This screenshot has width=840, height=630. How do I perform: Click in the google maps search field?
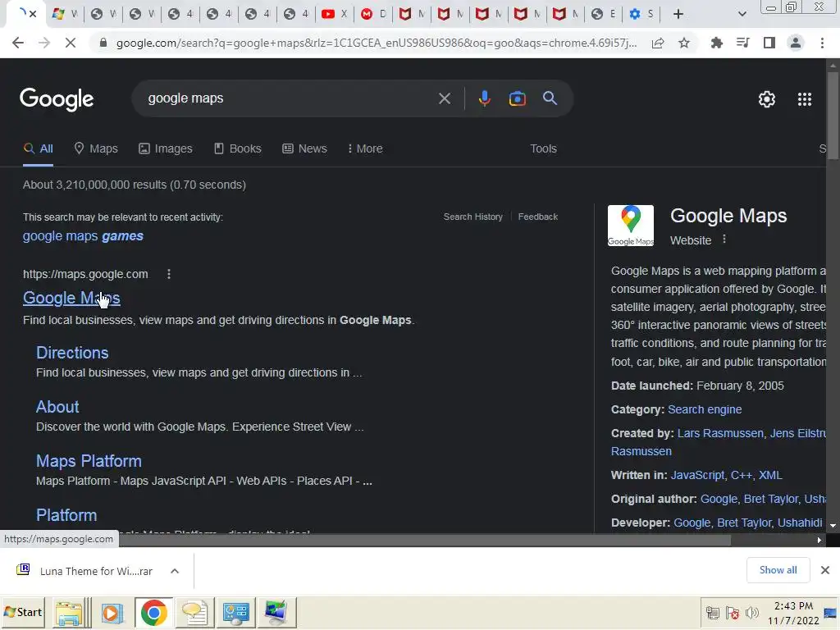click(290, 98)
